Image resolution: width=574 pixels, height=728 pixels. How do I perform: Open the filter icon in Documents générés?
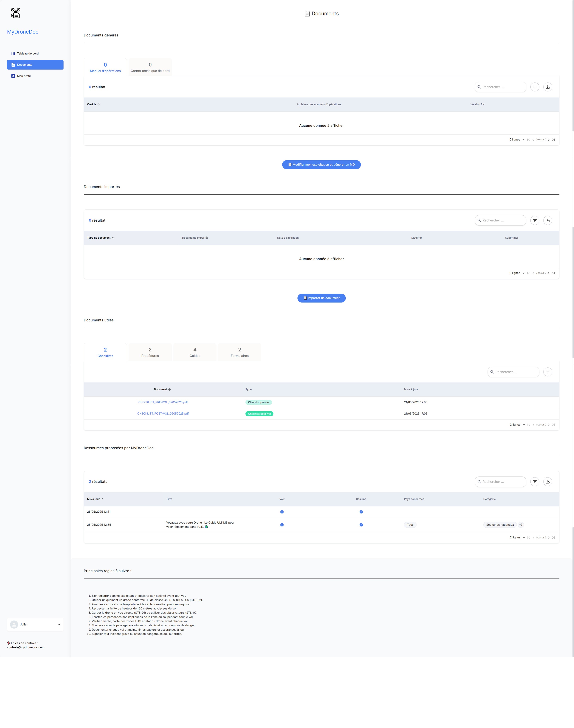[x=535, y=87]
